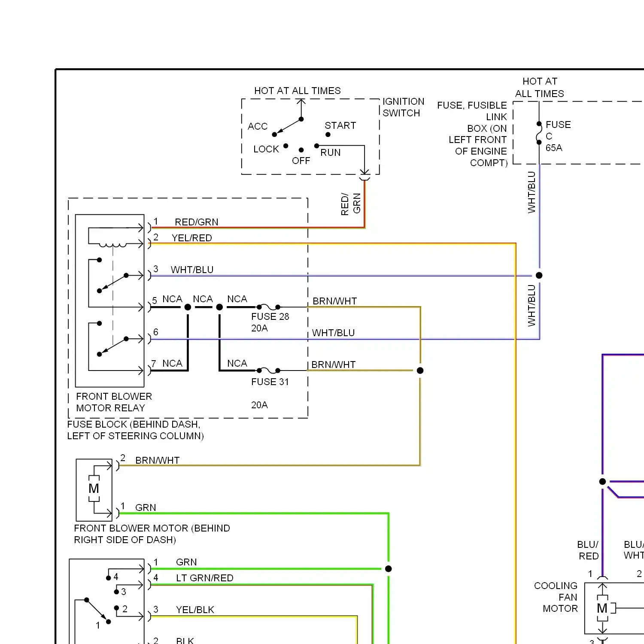The height and width of the screenshot is (644, 644).
Task: Click the FUSE BLOCK (BEHIND DASH) description text
Action: click(136, 430)
